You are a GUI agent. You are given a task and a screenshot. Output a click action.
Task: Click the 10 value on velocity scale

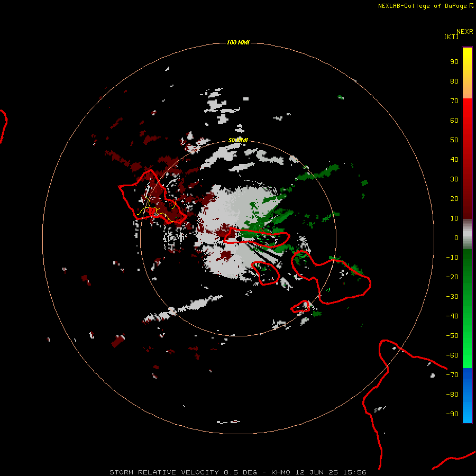(x=454, y=218)
